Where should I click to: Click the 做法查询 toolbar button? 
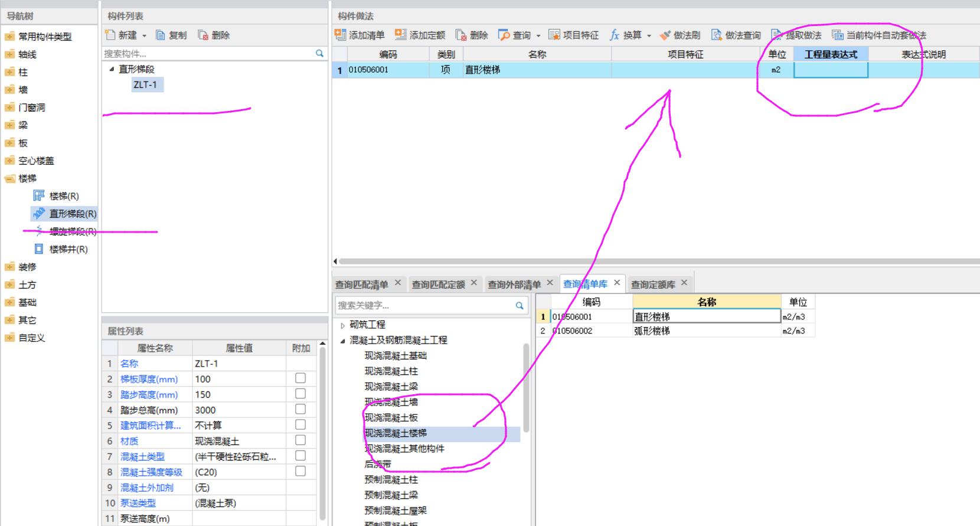pyautogui.click(x=736, y=35)
